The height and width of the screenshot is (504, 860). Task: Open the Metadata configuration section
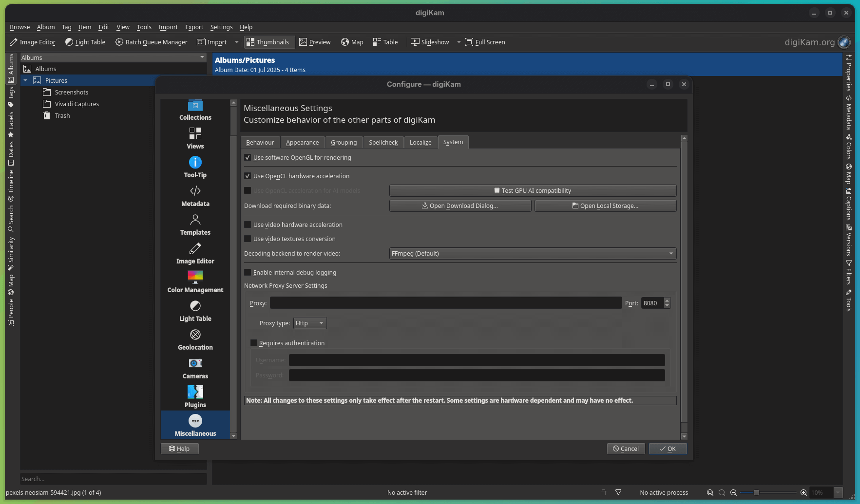[195, 196]
